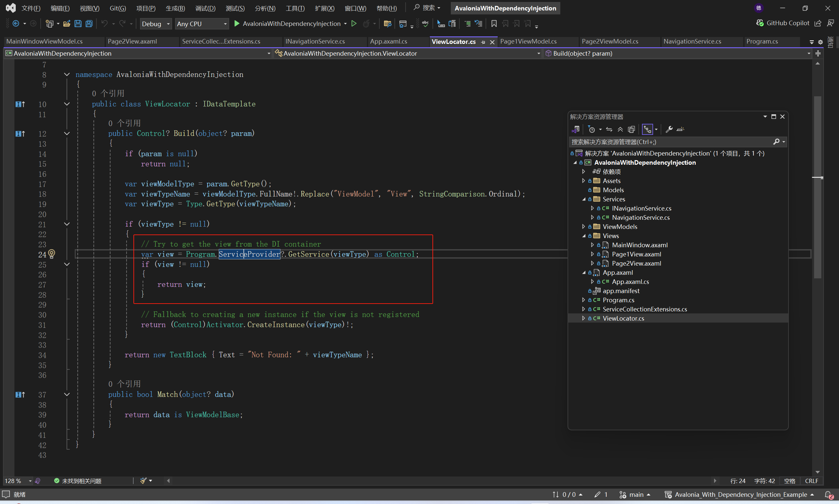Pin the ViewLocator.cs editor tab
Image resolution: width=839 pixels, height=504 pixels.
tap(483, 42)
